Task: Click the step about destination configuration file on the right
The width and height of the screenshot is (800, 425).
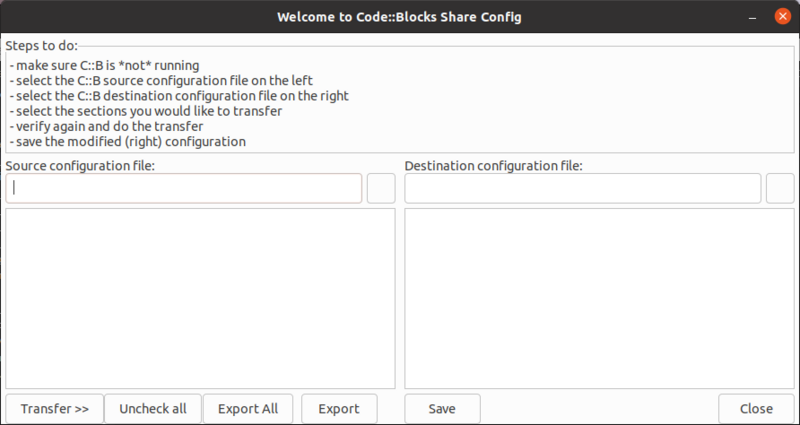Action: click(179, 96)
